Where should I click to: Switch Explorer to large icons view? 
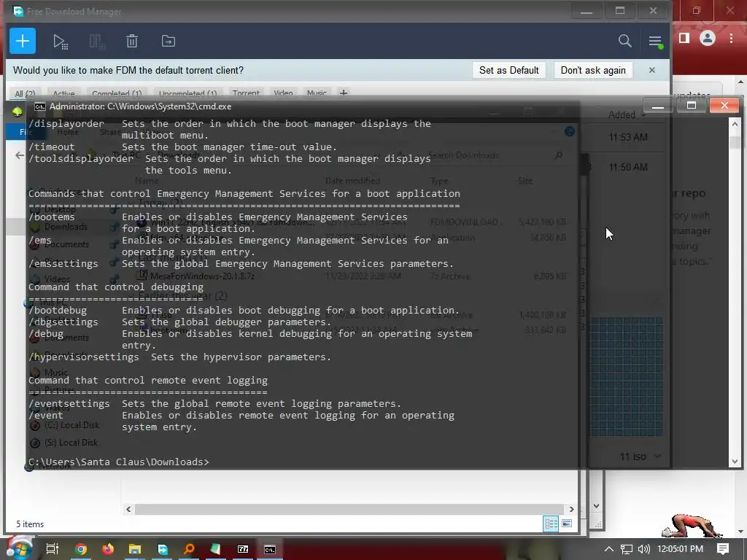(566, 524)
